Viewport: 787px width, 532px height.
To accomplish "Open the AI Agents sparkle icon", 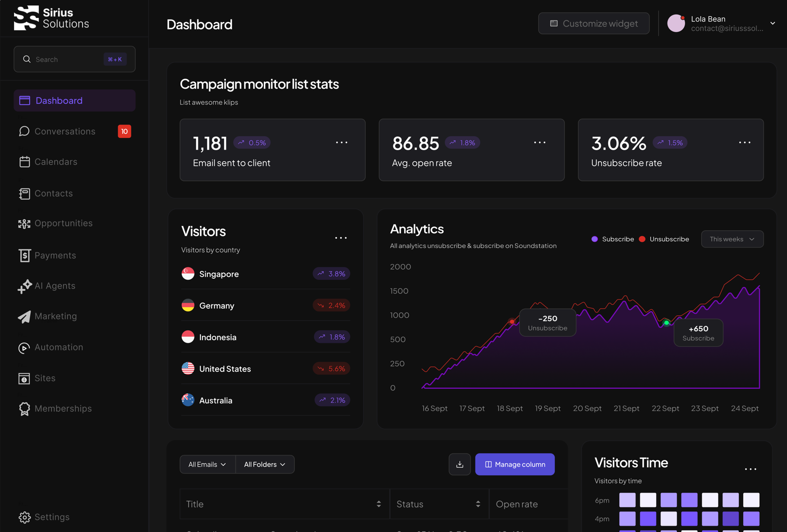I will [x=24, y=286].
